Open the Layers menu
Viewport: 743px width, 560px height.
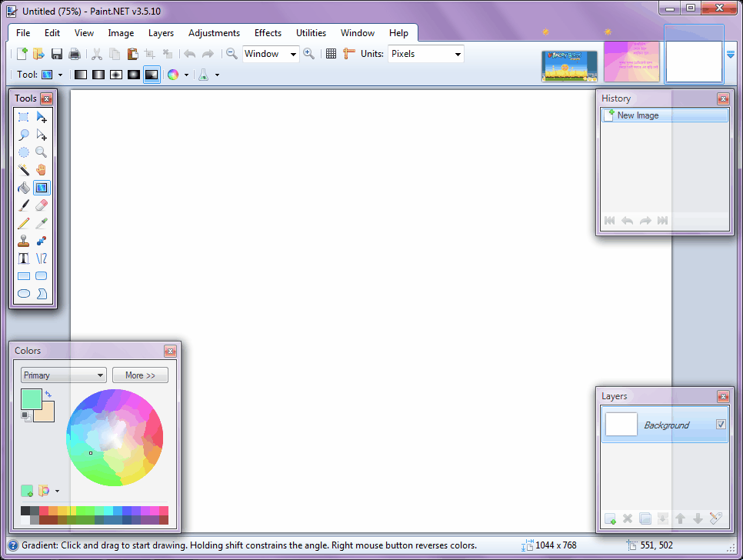(161, 32)
